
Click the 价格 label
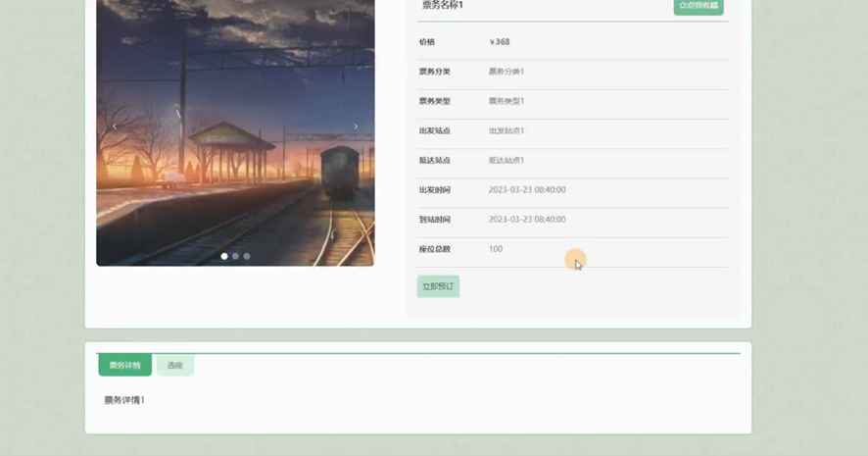pos(427,42)
